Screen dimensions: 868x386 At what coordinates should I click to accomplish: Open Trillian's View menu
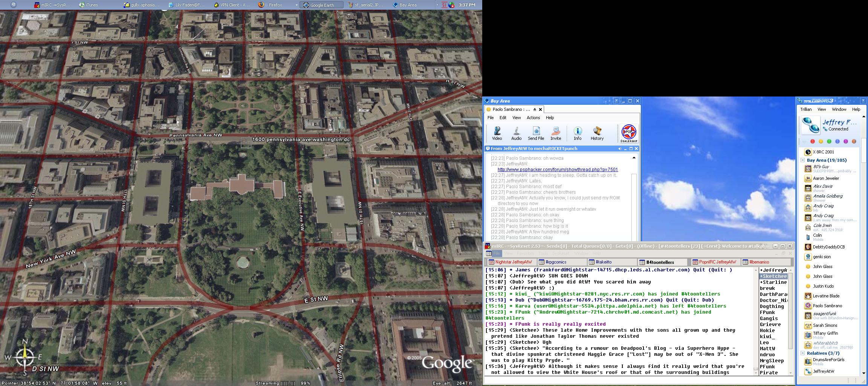(x=822, y=109)
